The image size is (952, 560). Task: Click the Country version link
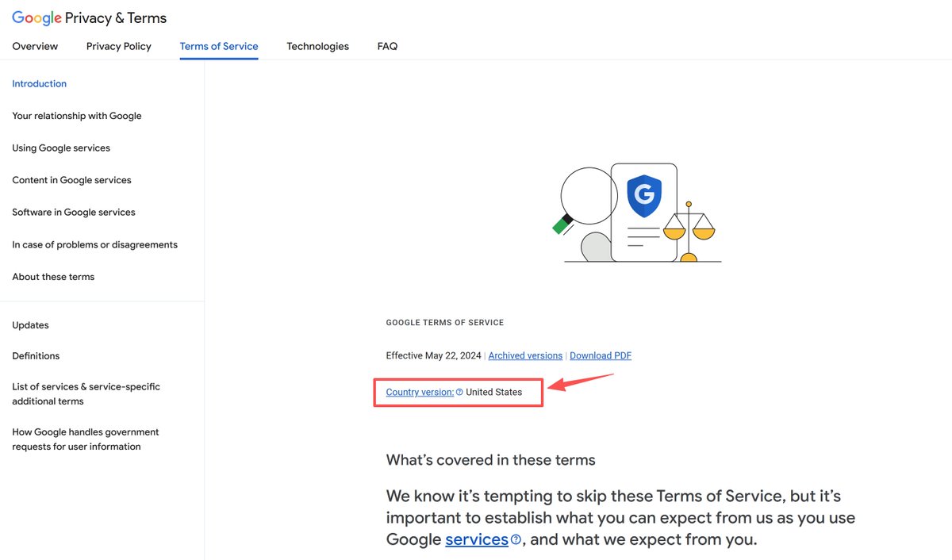420,392
